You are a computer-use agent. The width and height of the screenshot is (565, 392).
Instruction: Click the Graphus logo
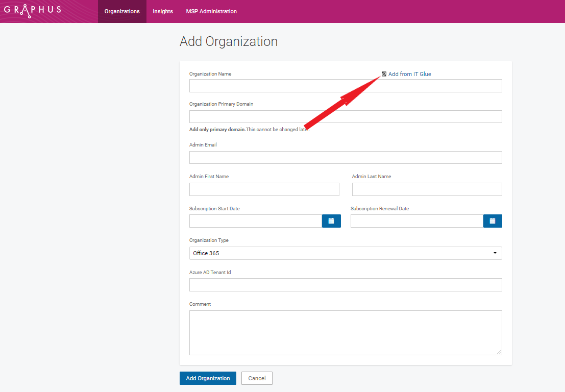(33, 10)
